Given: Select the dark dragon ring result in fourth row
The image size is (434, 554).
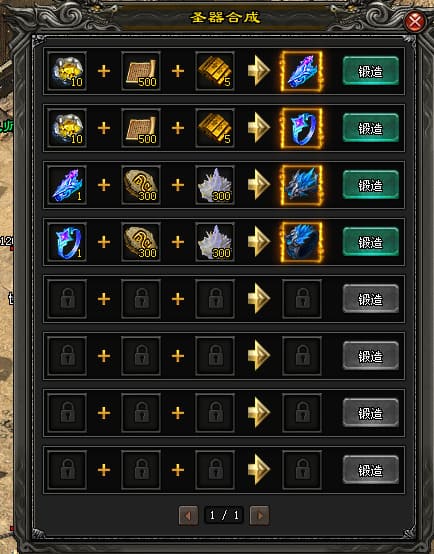Looking at the screenshot, I should click(301, 242).
